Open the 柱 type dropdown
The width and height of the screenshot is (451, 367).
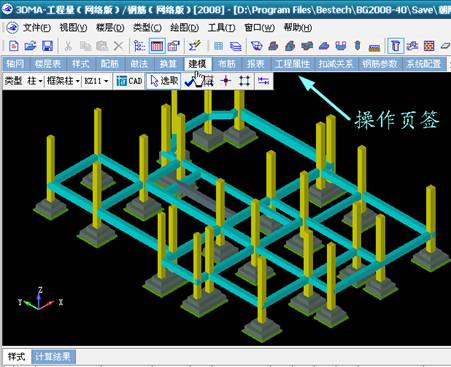point(35,81)
